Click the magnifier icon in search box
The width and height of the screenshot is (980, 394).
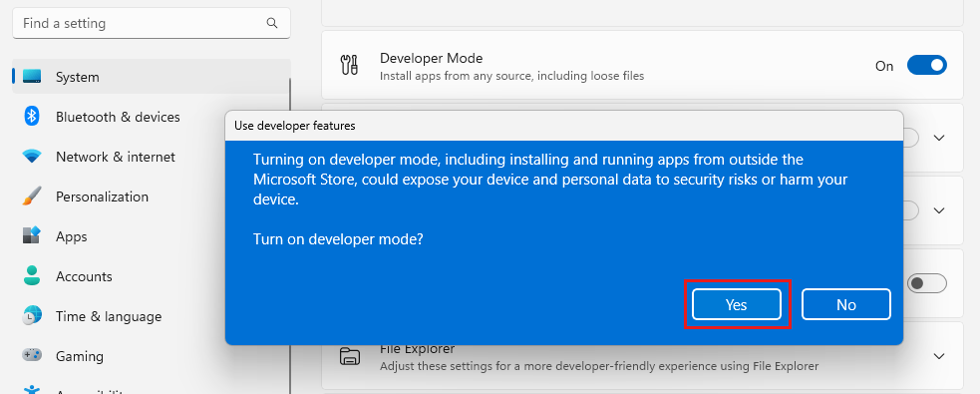272,23
